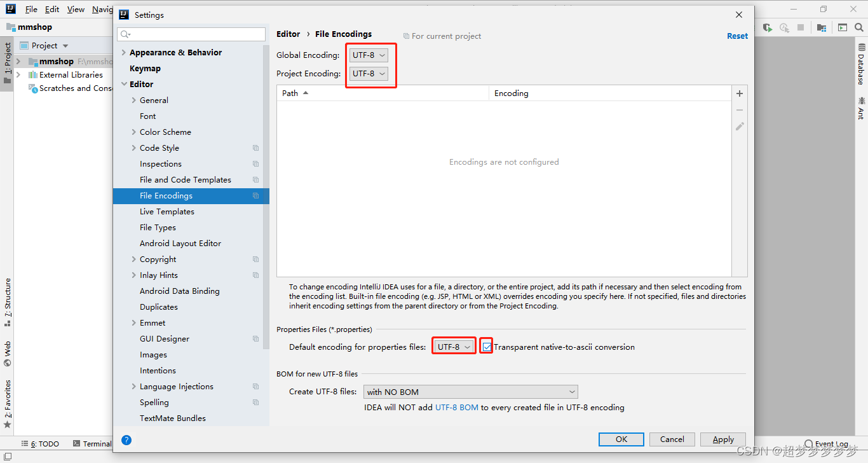Open the TODO tool window
The height and width of the screenshot is (463, 868).
[41, 444]
